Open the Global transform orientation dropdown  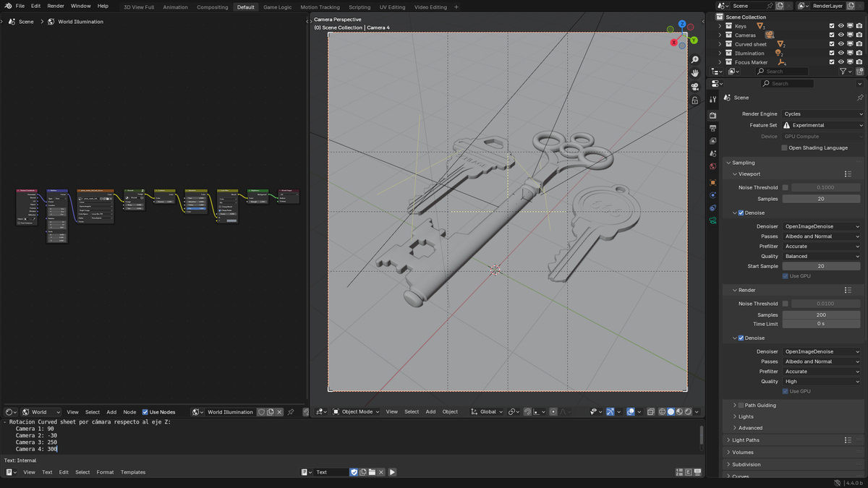488,411
